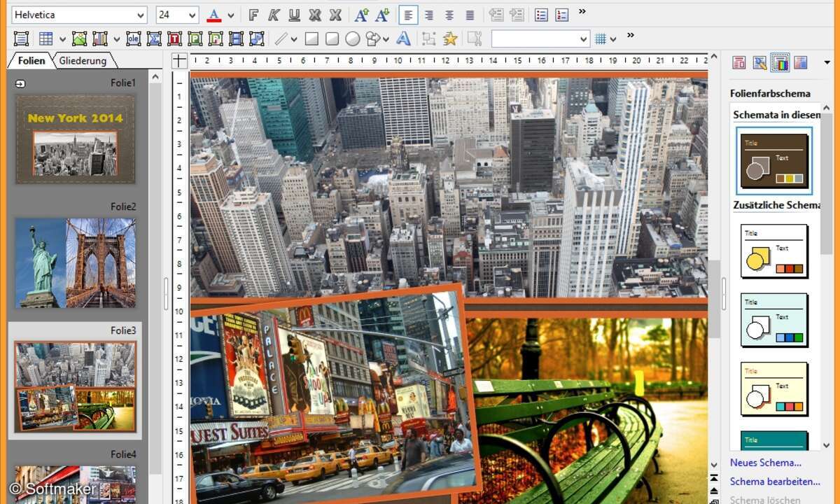Image resolution: width=840 pixels, height=504 pixels.
Task: Align text left
Action: [x=409, y=15]
